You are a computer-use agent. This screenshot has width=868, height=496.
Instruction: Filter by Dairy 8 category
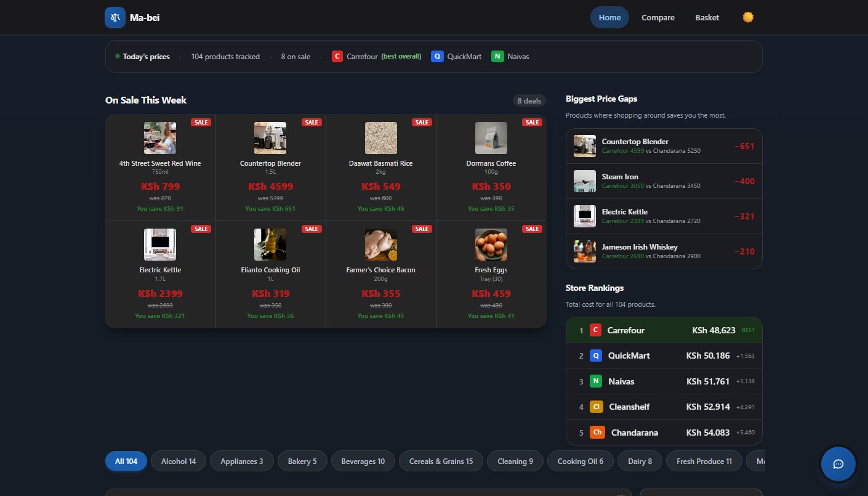pyautogui.click(x=640, y=461)
